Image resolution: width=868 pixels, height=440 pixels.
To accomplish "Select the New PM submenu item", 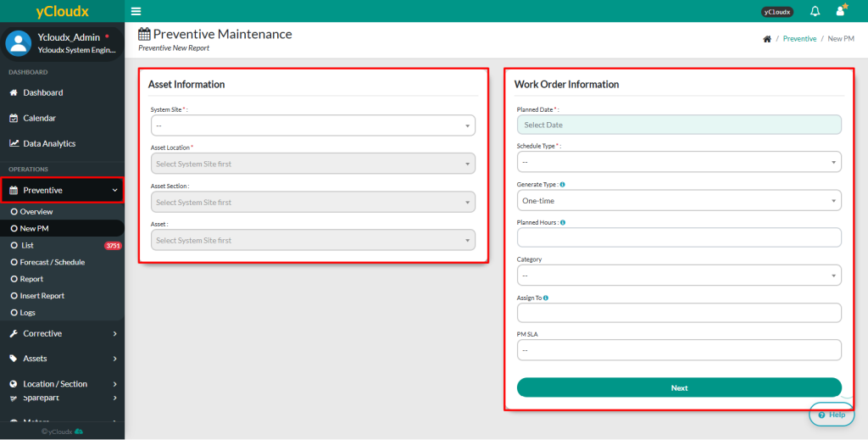I will tap(62, 228).
